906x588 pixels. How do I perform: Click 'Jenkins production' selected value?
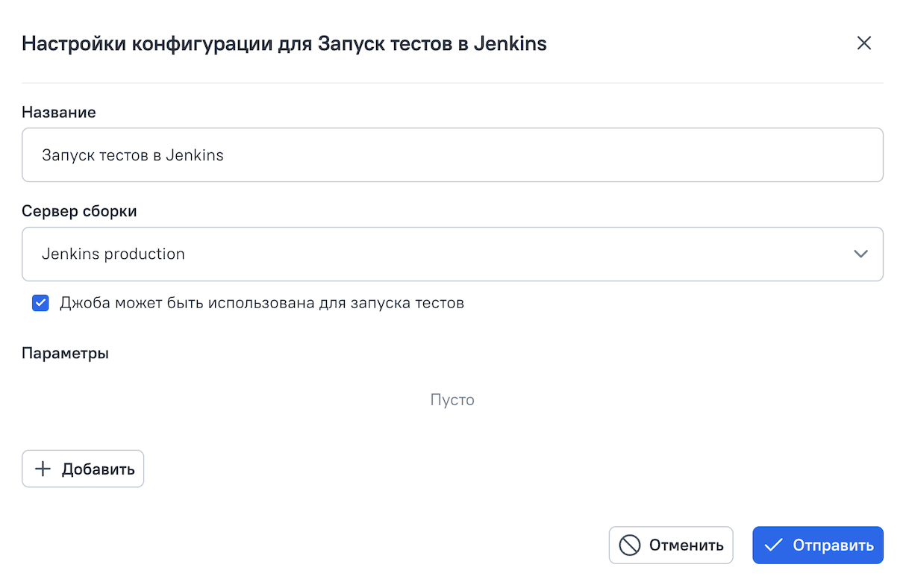(113, 254)
